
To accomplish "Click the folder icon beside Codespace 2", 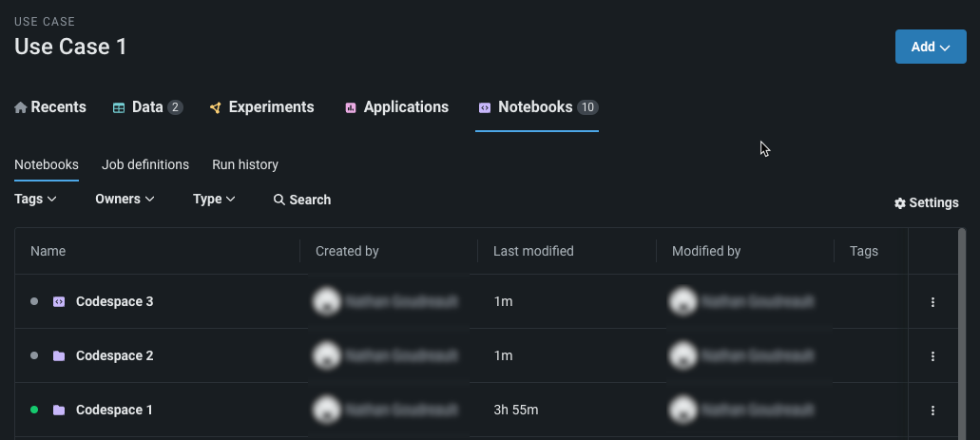I will pyautogui.click(x=59, y=355).
